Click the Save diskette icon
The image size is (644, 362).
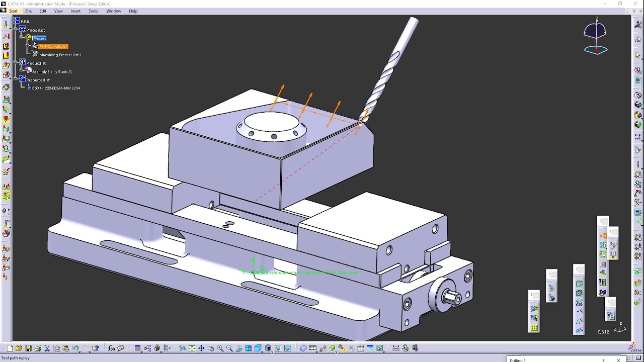[x=28, y=348]
